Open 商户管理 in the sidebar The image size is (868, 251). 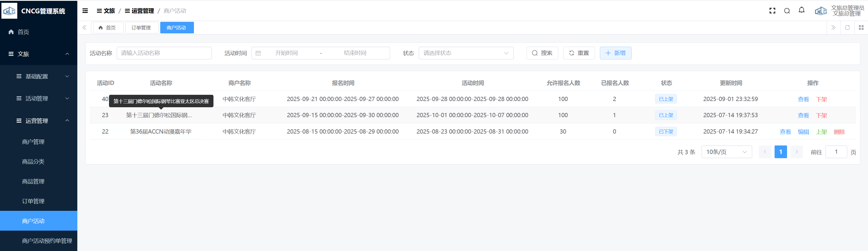pos(33,142)
